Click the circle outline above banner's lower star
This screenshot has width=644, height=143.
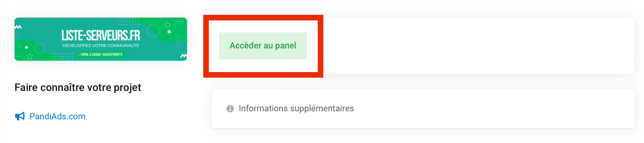pos(40,48)
